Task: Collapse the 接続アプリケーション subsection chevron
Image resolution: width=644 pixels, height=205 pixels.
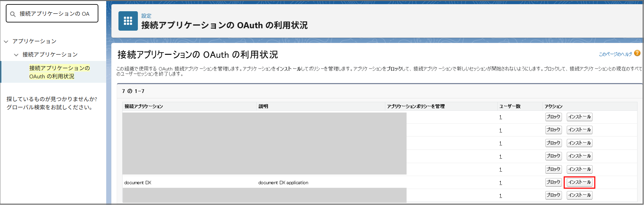Action: pyautogui.click(x=16, y=55)
